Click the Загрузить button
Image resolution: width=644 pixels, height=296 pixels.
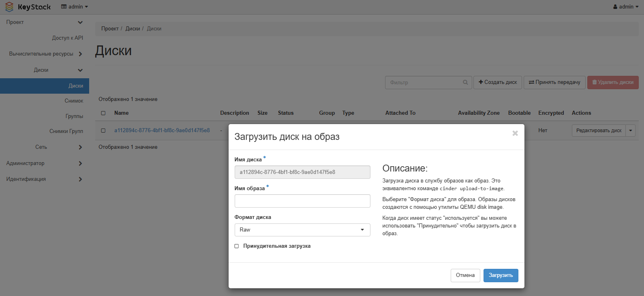(x=501, y=275)
